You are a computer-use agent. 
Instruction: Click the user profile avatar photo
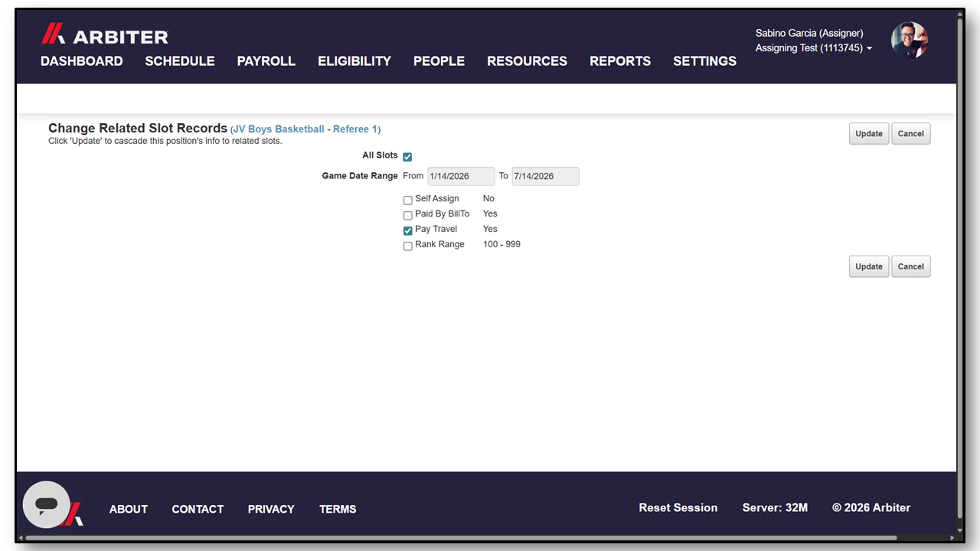point(910,41)
